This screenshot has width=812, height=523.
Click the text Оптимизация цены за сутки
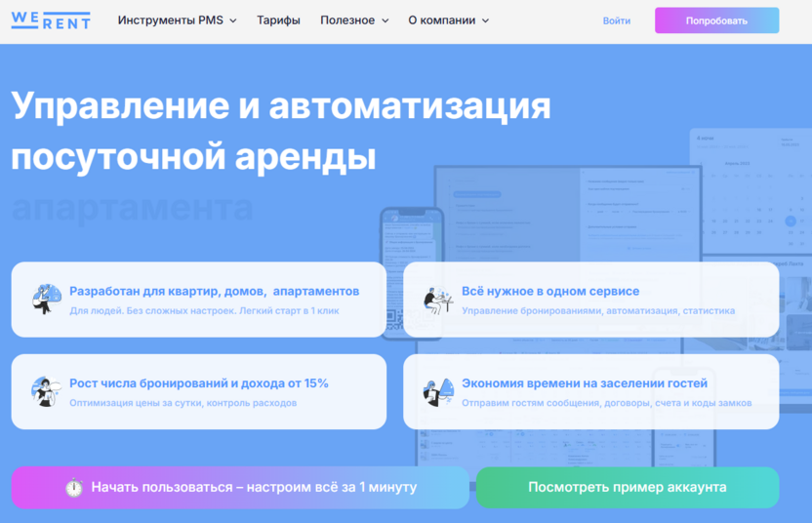pyautogui.click(x=135, y=403)
